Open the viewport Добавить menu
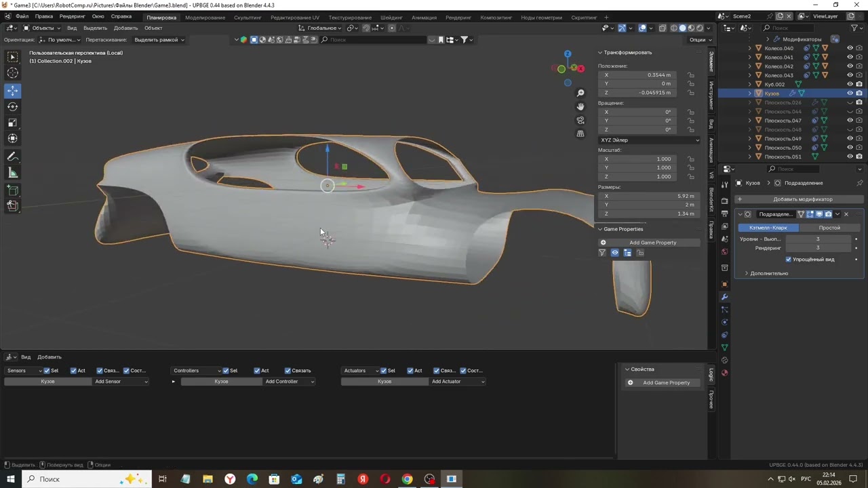Viewport: 868px width, 488px height. click(125, 28)
